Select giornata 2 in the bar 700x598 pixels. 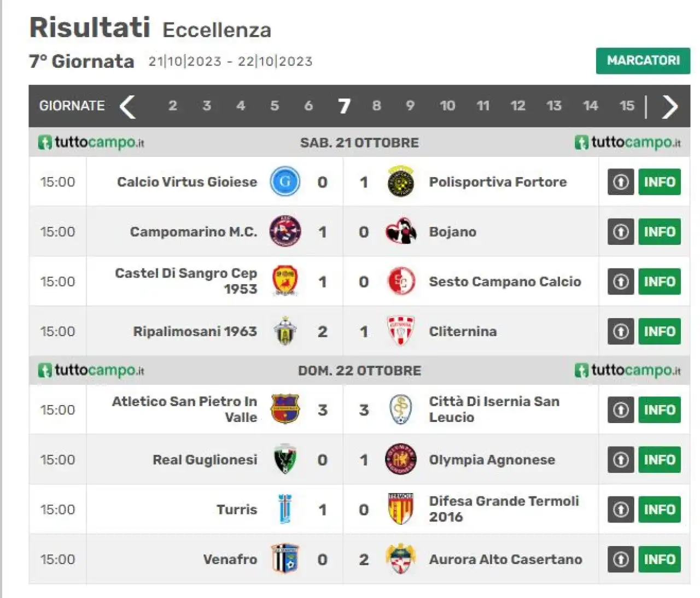coord(173,105)
